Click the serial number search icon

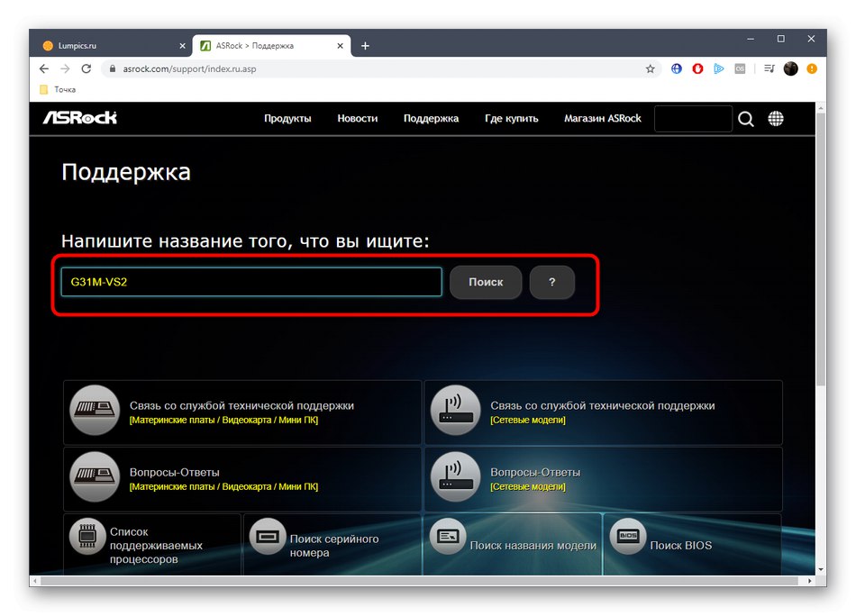[x=268, y=536]
